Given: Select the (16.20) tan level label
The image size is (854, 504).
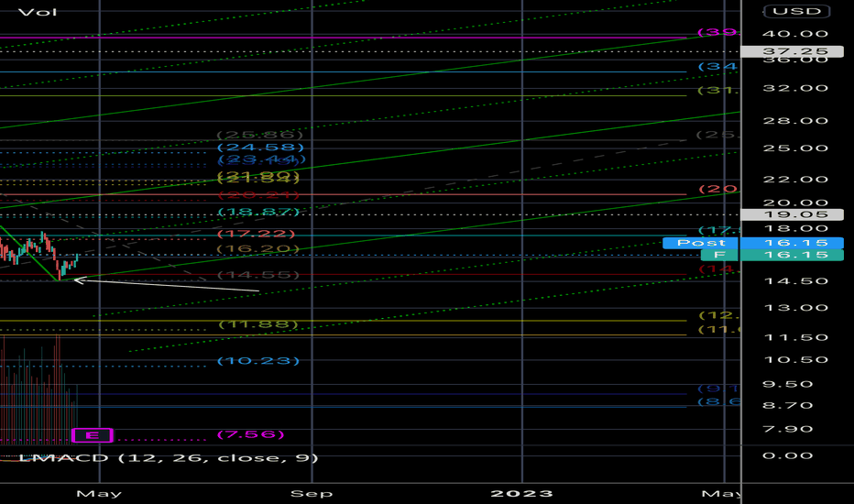Looking at the screenshot, I should pyautogui.click(x=258, y=249).
